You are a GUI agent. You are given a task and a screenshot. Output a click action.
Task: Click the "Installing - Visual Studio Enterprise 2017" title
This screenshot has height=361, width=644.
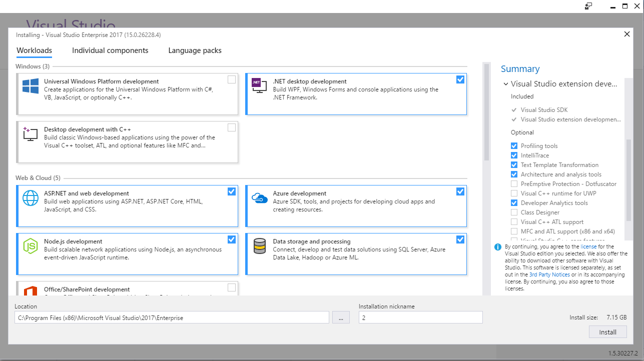coord(89,35)
